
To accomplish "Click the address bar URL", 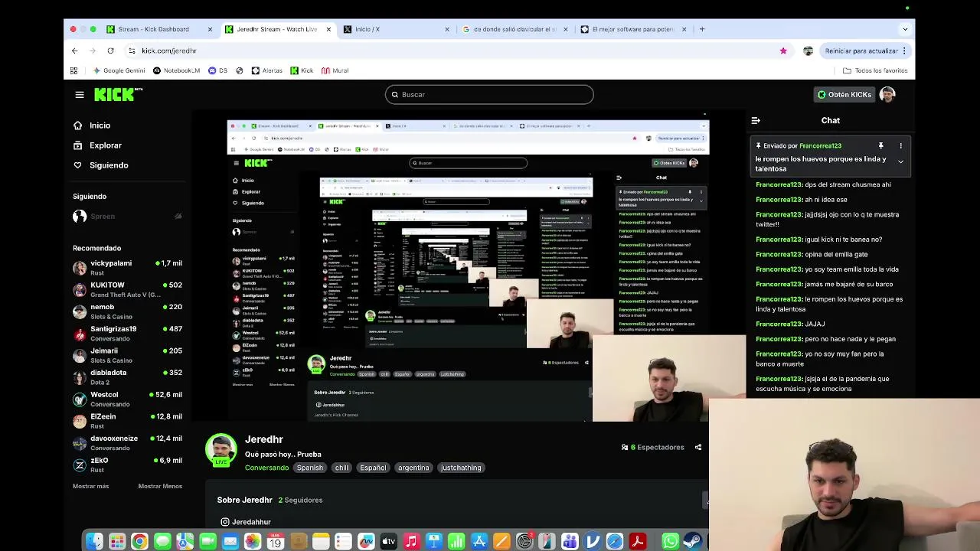I will [168, 51].
